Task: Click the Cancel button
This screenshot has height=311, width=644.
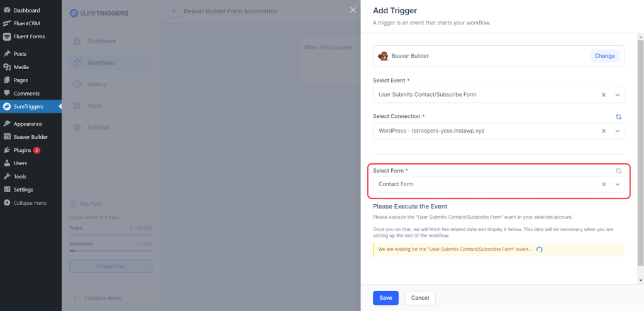Action: tap(420, 298)
